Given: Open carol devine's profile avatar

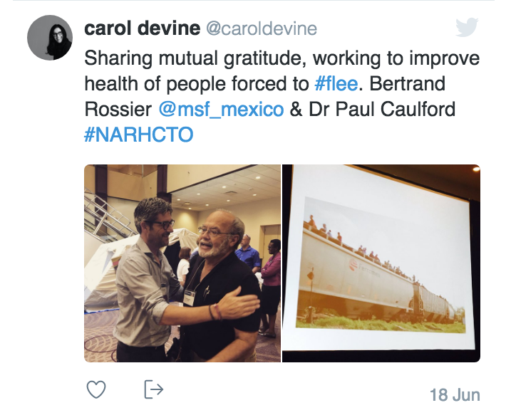Looking at the screenshot, I should [50, 38].
